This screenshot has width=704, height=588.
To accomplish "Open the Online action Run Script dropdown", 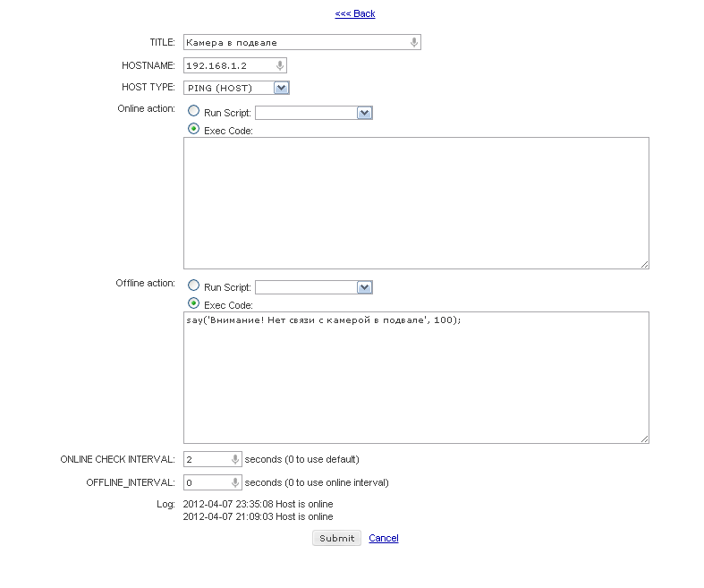I will coord(314,113).
